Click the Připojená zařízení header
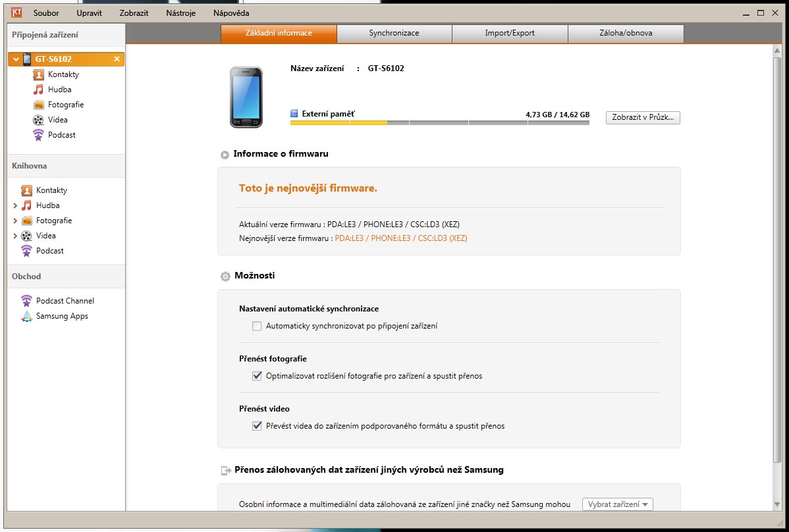789x532 pixels. (x=66, y=35)
